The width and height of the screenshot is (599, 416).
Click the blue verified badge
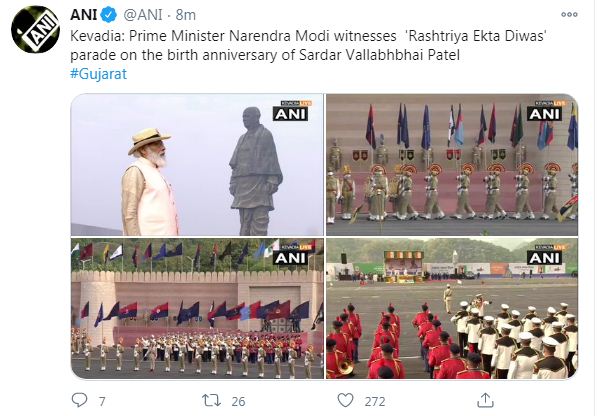click(108, 15)
